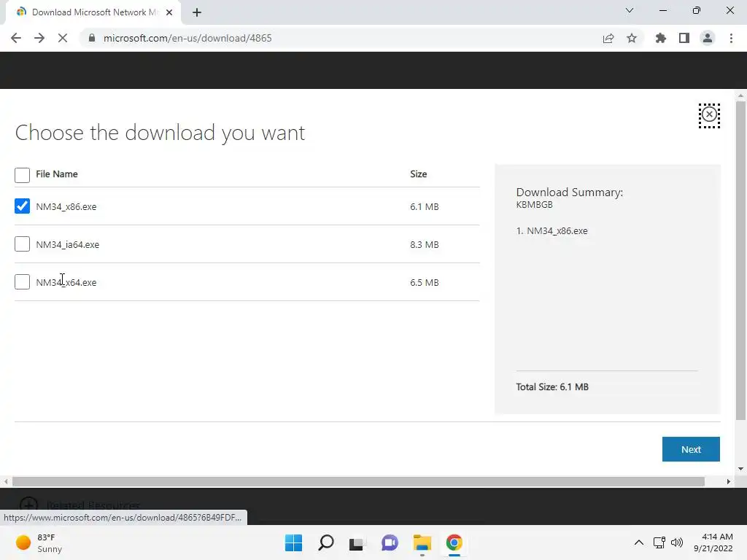Open the Chrome profile menu

point(708,38)
